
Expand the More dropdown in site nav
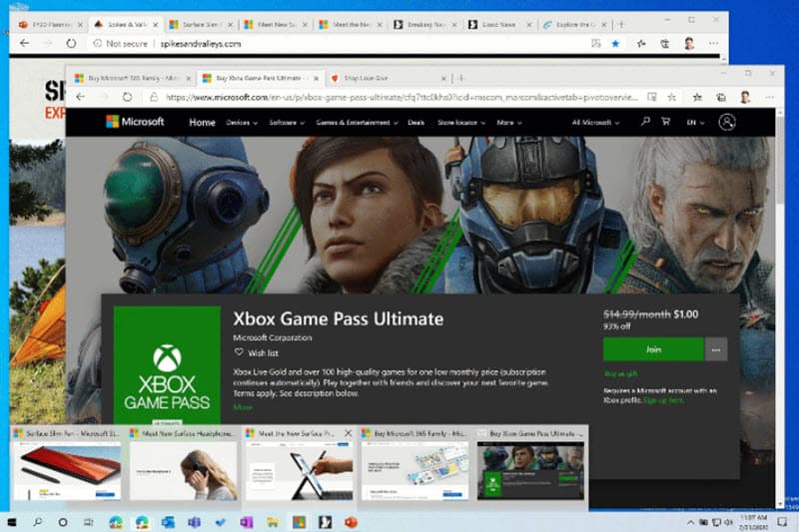(509, 123)
